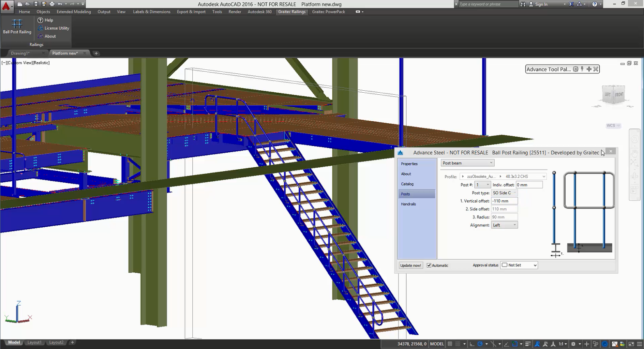The image size is (644, 349).
Task: Open Advance Tool Palette settings gear
Action: click(576, 69)
